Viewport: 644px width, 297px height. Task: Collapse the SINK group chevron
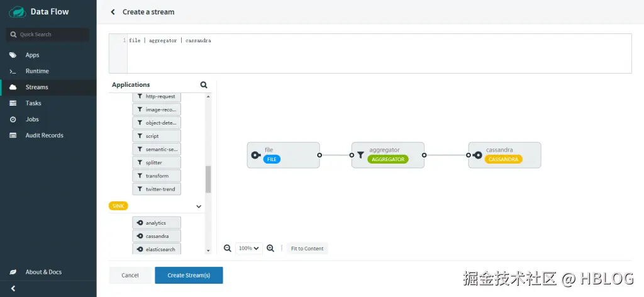coord(199,206)
